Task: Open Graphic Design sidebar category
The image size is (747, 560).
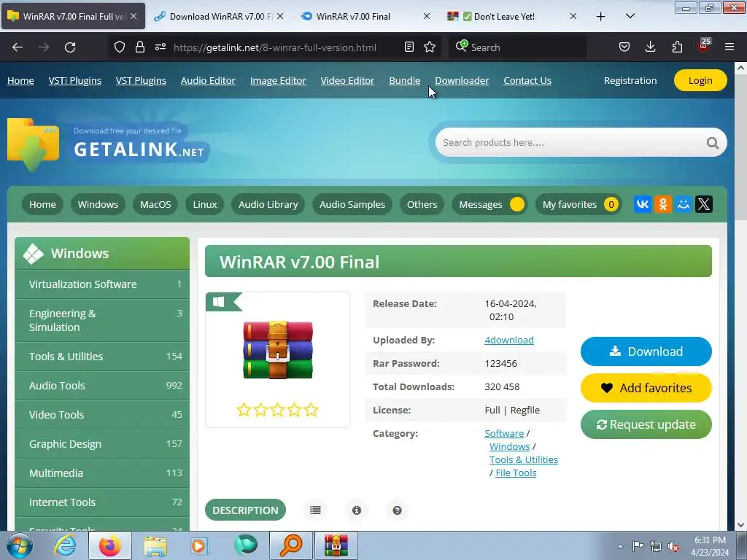Action: pyautogui.click(x=102, y=444)
